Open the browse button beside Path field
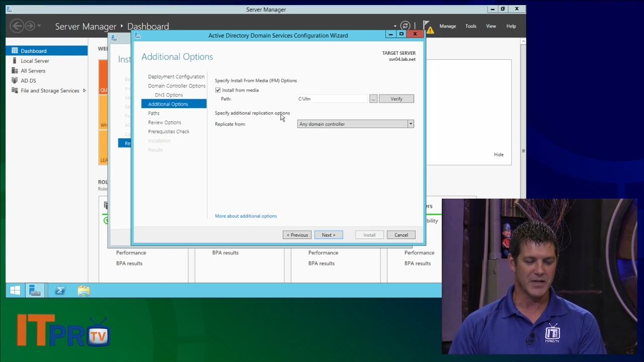This screenshot has height=362, width=644. point(373,99)
